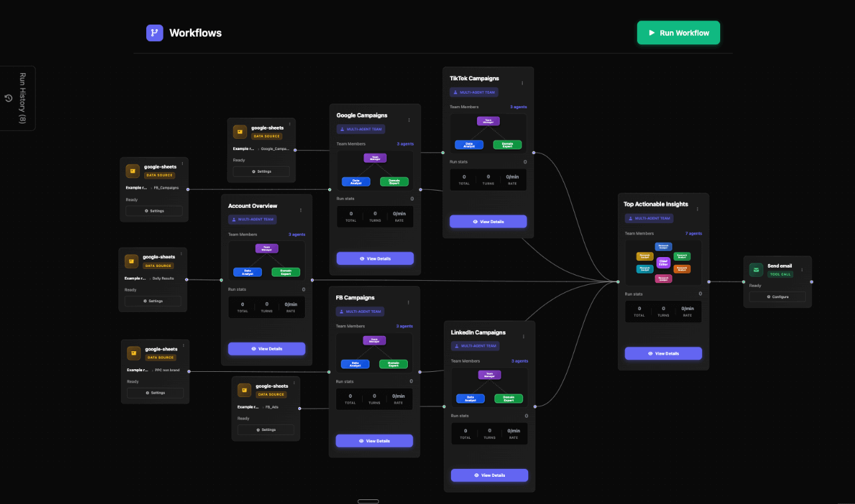Image resolution: width=855 pixels, height=504 pixels.
Task: Click the google-sheets icon on FB_Ads node
Action: tap(244, 390)
